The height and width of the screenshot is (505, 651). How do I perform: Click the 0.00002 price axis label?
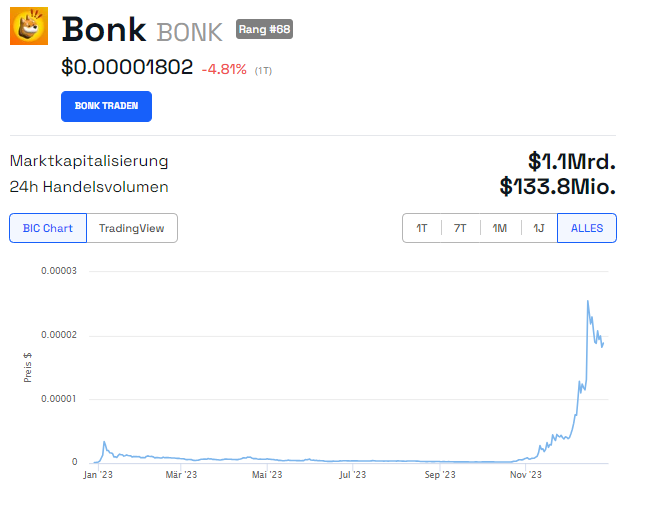[59, 335]
